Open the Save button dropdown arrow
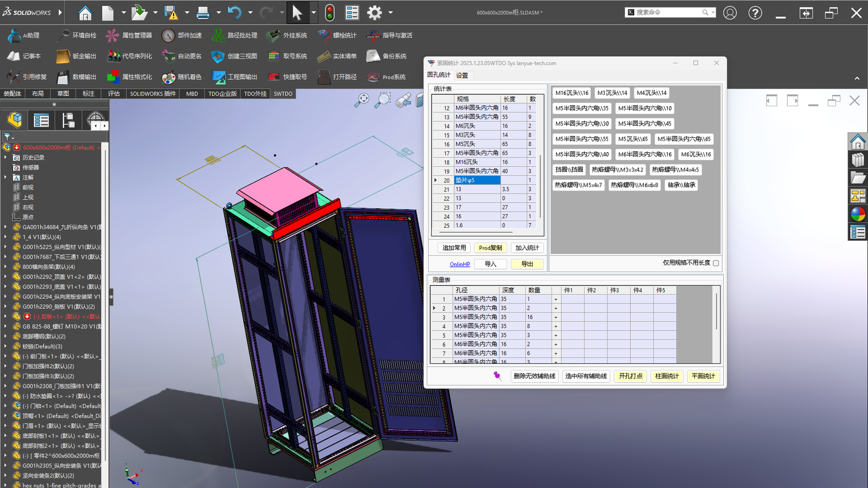868x488 pixels. click(x=187, y=12)
